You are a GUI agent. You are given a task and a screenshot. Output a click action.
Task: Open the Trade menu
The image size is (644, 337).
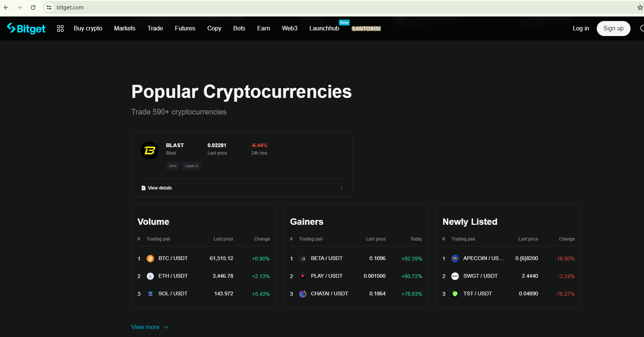[155, 29]
